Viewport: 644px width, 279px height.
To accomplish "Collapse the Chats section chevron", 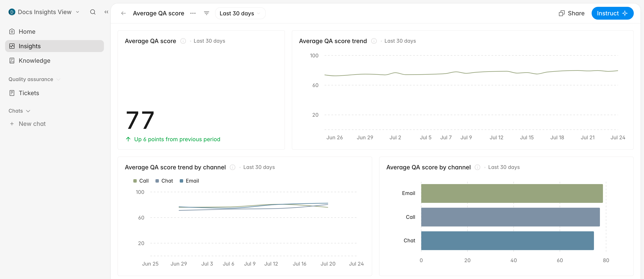I will (28, 111).
